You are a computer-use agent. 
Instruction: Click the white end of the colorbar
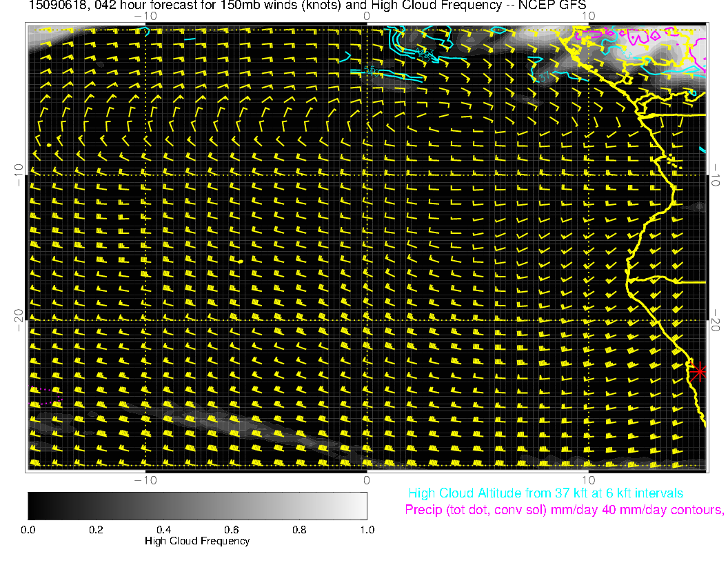361,505
